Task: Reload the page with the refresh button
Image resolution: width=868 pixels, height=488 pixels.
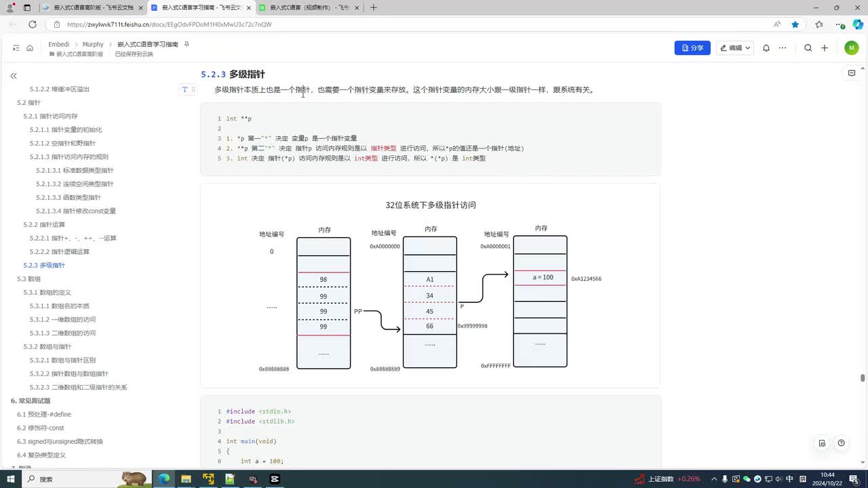Action: point(32,24)
